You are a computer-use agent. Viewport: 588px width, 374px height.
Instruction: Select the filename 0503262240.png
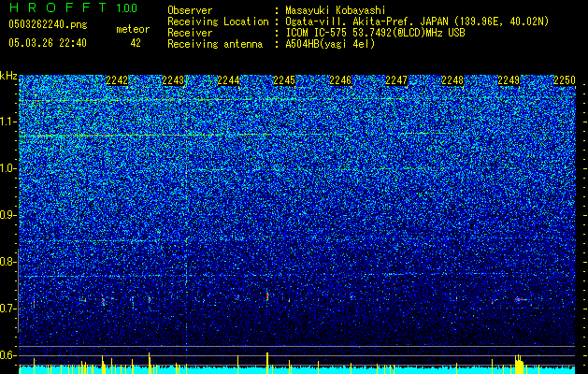(48, 24)
